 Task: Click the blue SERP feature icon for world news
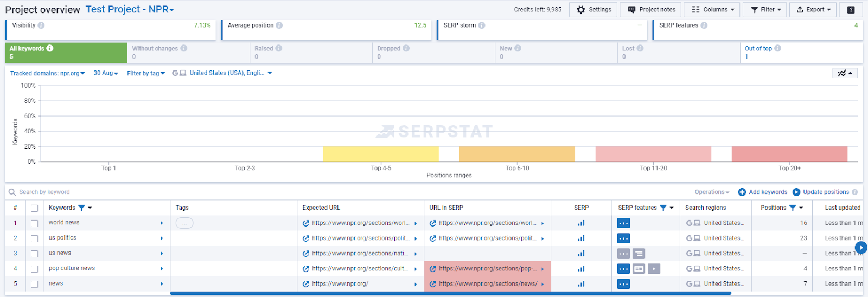tap(623, 223)
